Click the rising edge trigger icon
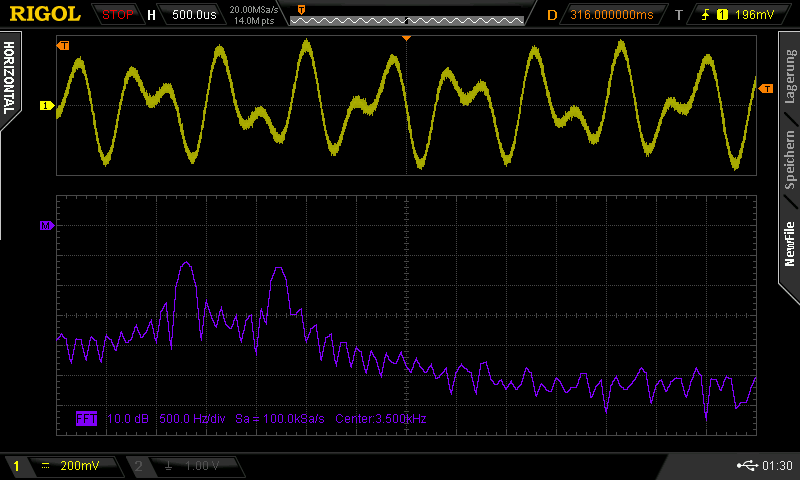This screenshot has width=800, height=480. pos(706,15)
